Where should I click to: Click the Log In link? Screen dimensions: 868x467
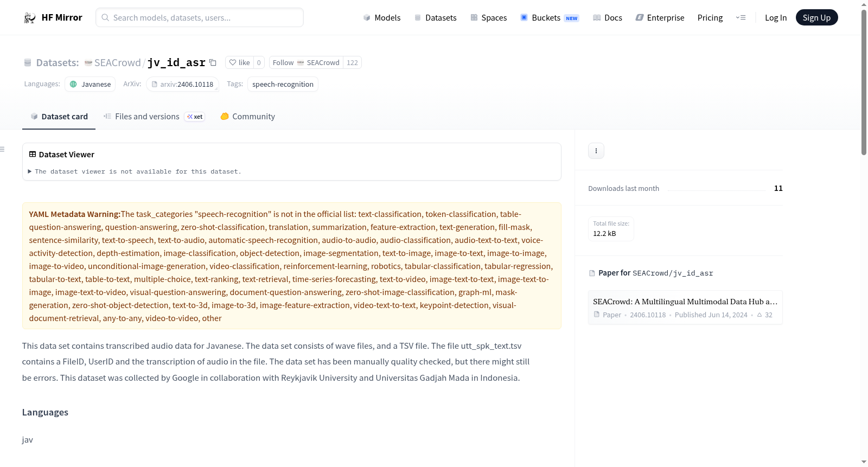click(776, 18)
